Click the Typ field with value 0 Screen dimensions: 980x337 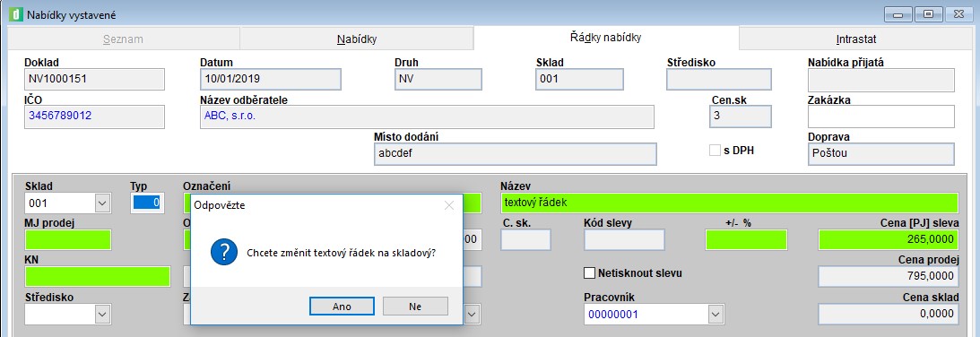[x=148, y=203]
